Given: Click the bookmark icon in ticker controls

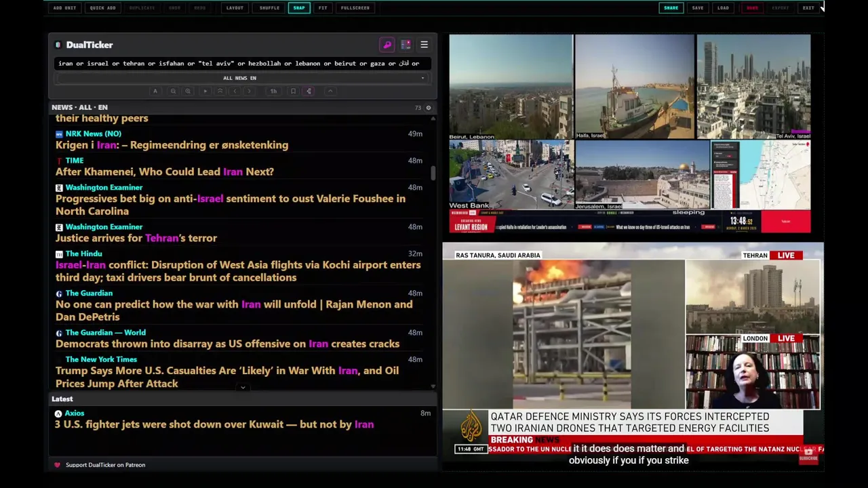Looking at the screenshot, I should pyautogui.click(x=293, y=91).
